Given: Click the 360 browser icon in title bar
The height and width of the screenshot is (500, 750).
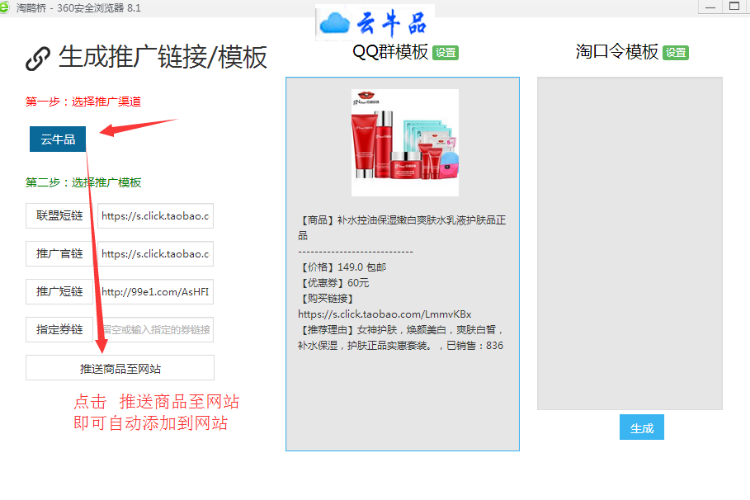Looking at the screenshot, I should pyautogui.click(x=4, y=8).
